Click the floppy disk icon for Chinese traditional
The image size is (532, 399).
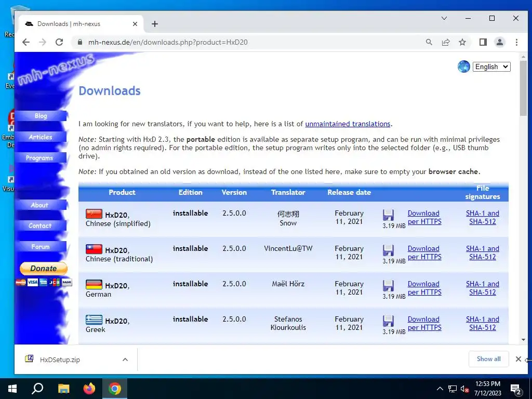[x=388, y=250]
